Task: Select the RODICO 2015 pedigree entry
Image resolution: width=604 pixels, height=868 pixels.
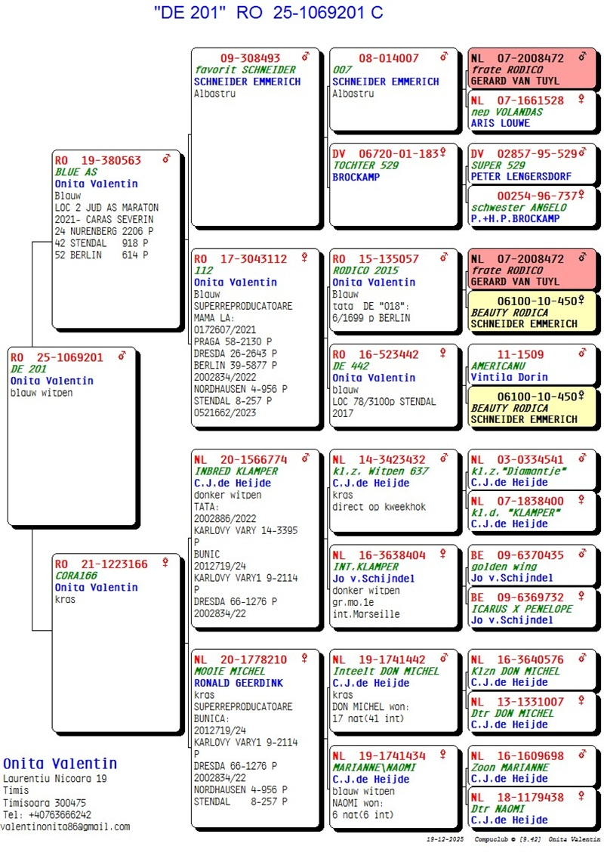Action: click(393, 289)
